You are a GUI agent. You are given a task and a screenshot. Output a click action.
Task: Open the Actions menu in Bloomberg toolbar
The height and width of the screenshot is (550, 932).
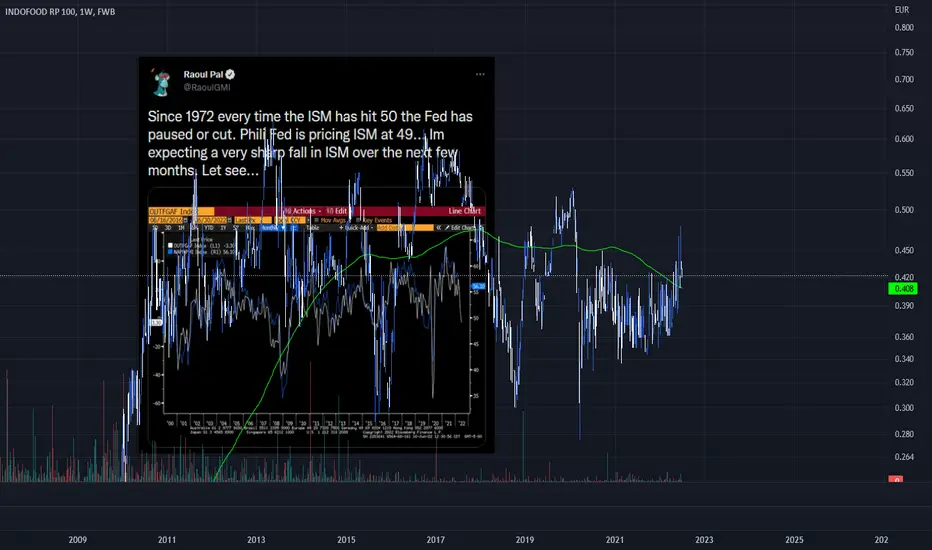point(303,211)
